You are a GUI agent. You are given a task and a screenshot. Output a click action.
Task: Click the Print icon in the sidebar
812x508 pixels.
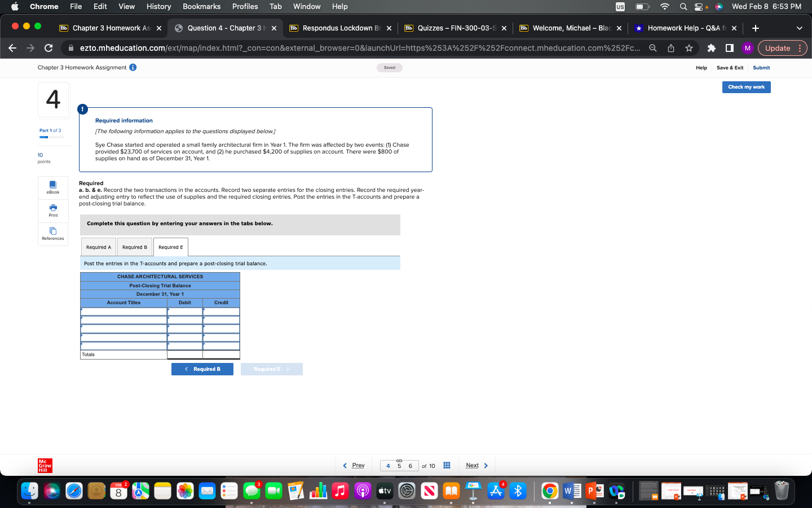point(52,211)
